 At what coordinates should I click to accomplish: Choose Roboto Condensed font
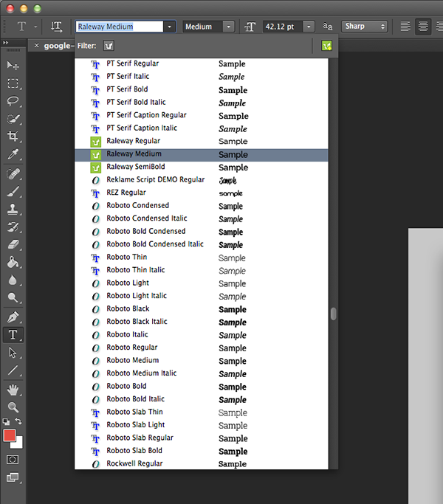[x=202, y=205]
